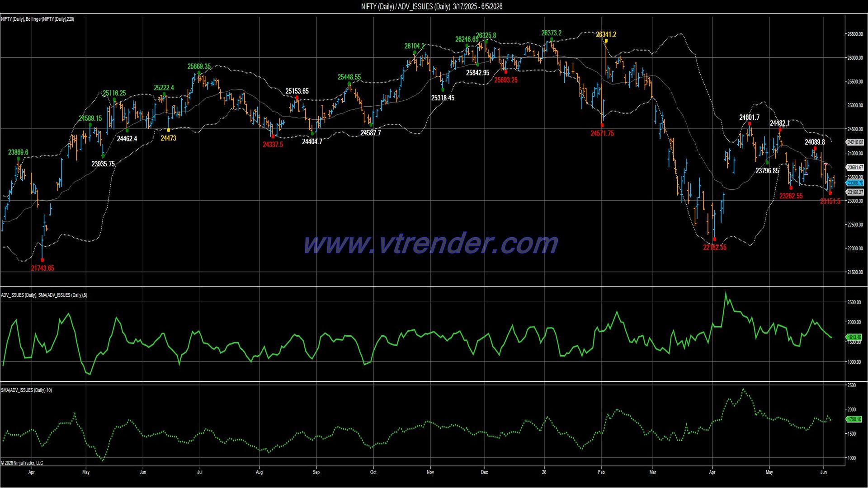Select the green swing-high dot at 26373.2

[551, 40]
